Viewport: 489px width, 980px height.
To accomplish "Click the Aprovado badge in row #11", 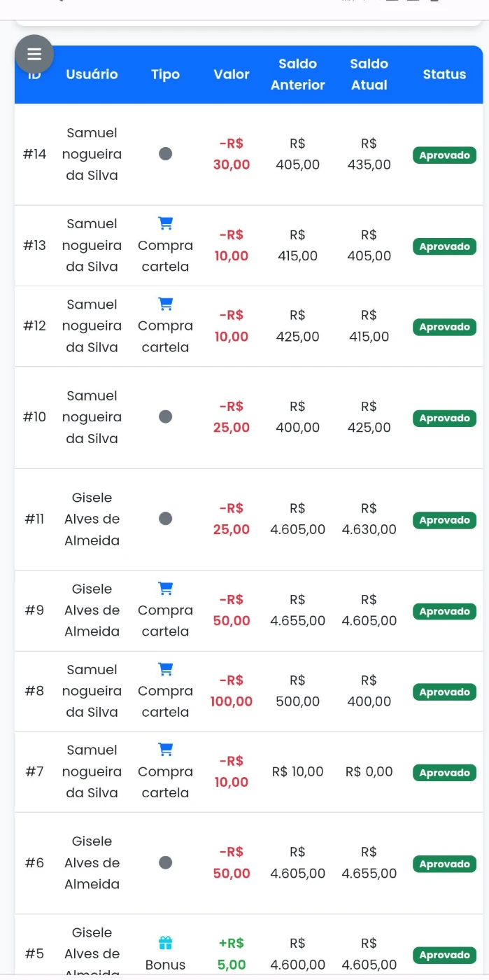I will coord(444,520).
